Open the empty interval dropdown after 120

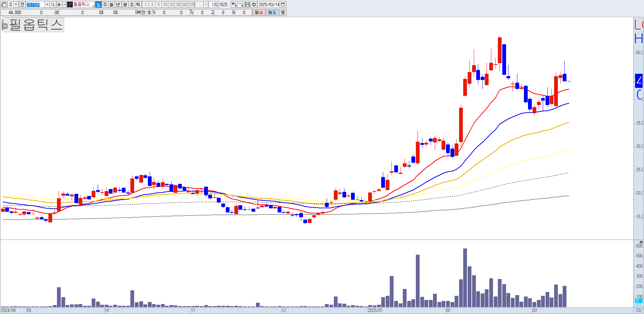[x=206, y=4]
